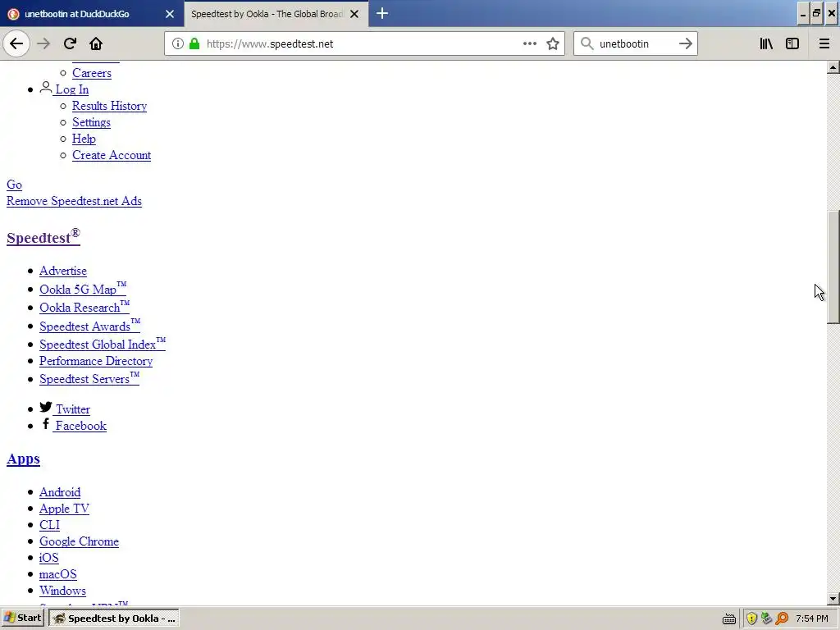Open the keyboard icon in system tray
Screen dimensions: 840x630
point(729,619)
